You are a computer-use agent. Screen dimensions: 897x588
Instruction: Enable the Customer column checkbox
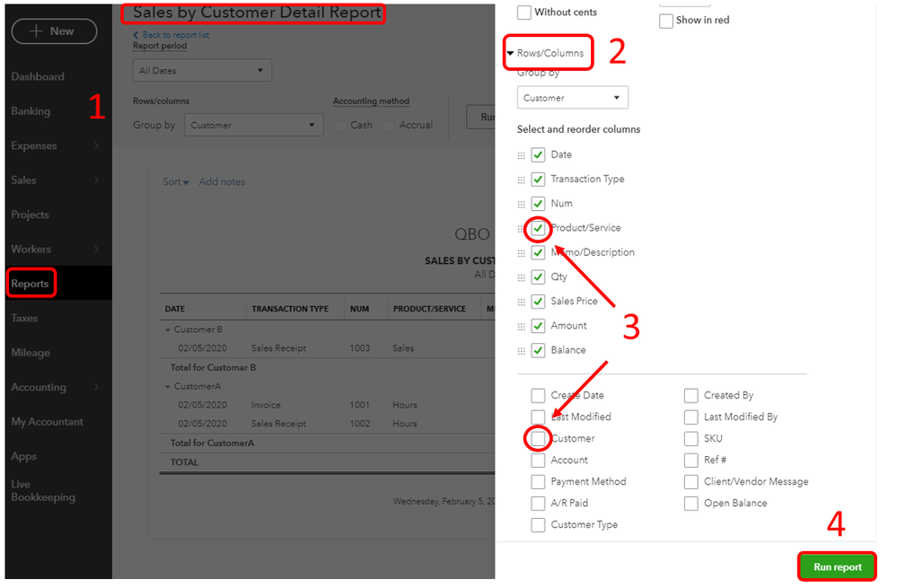(538, 439)
